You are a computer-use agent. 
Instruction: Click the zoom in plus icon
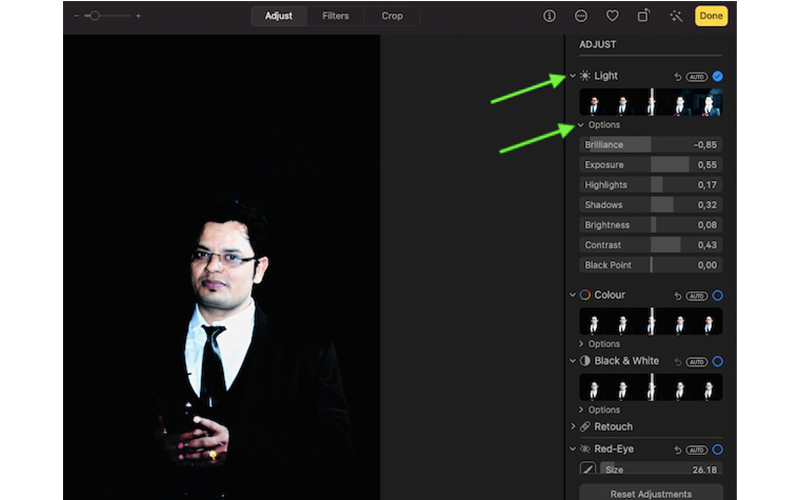(x=138, y=16)
